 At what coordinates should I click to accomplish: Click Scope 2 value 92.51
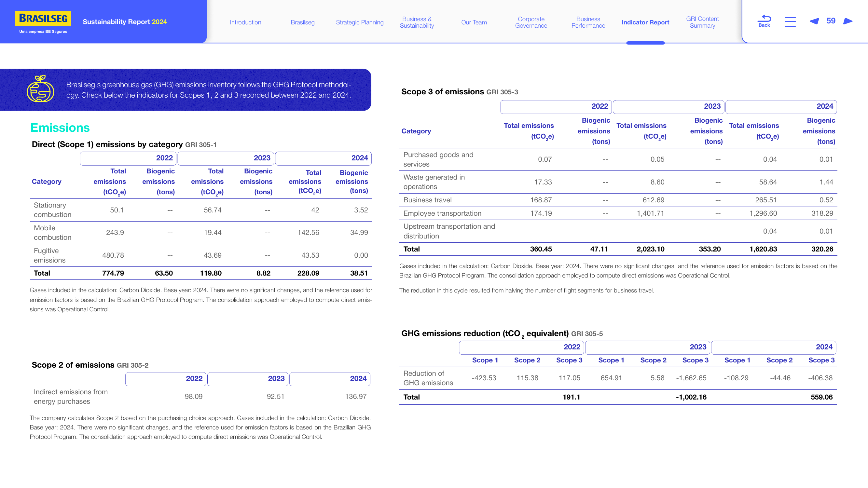275,396
